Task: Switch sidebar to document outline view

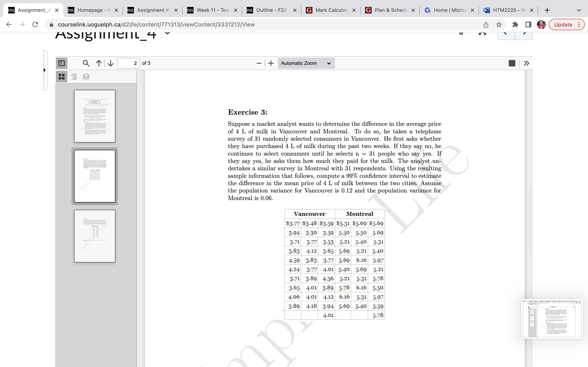Action: (74, 76)
